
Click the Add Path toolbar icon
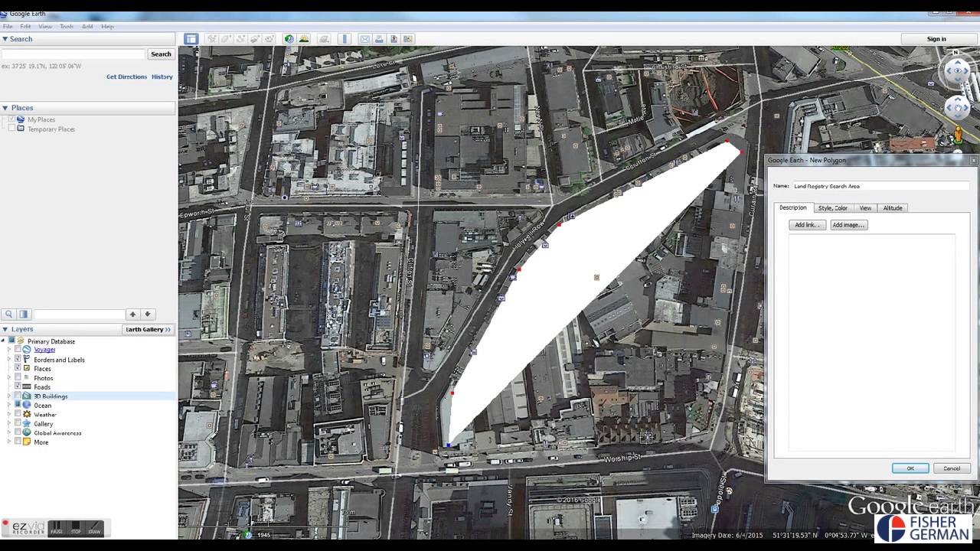pyautogui.click(x=241, y=39)
